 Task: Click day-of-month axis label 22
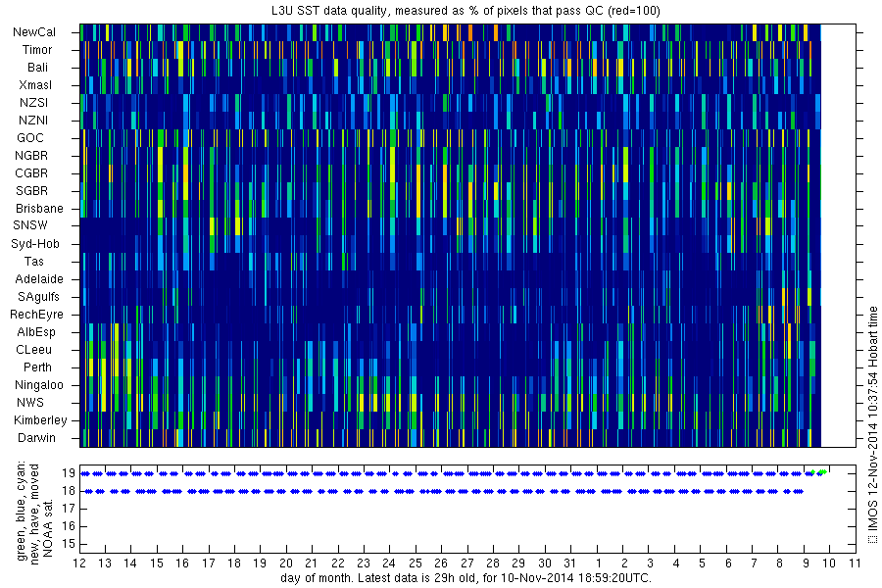tap(337, 563)
